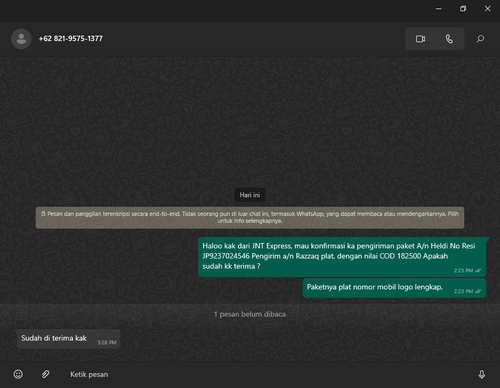Open the end-to-end encryption info notice
Viewport: 500px width, 388px height.
click(250, 217)
